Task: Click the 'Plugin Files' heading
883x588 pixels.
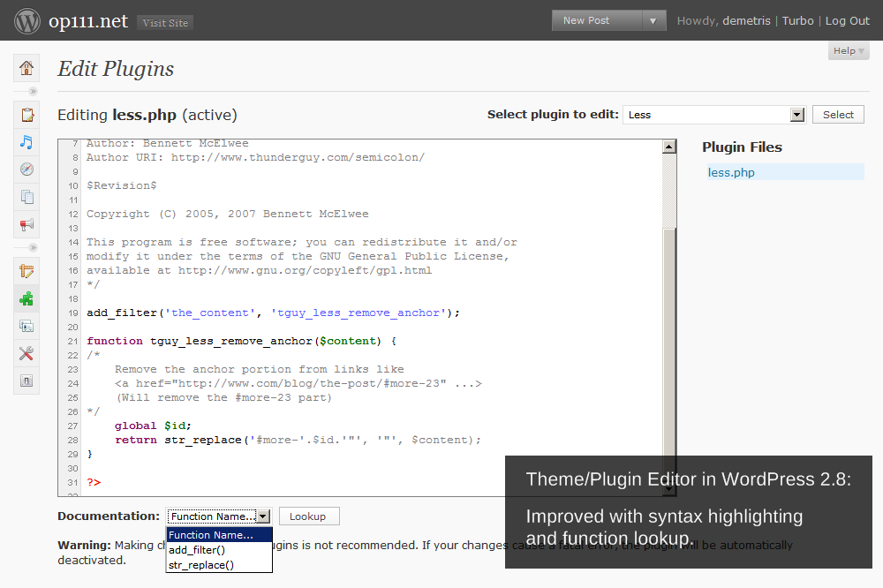Action: (x=742, y=147)
